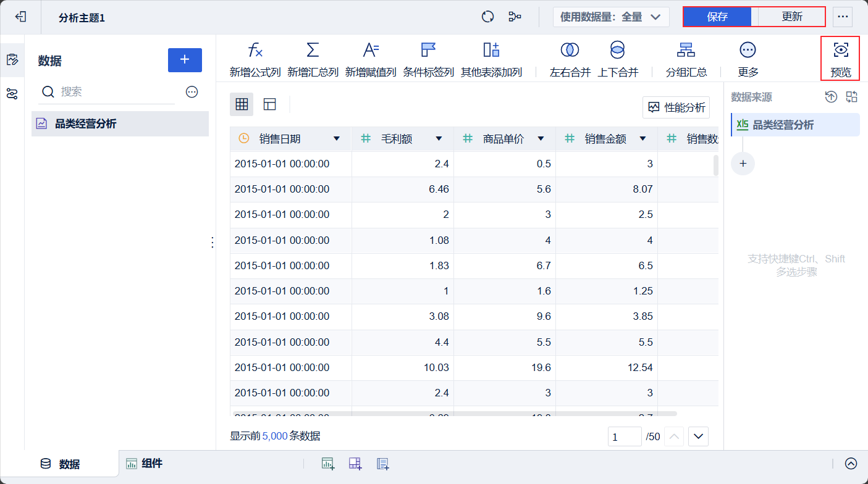
Task: Switch to the grid table view
Action: pos(242,104)
